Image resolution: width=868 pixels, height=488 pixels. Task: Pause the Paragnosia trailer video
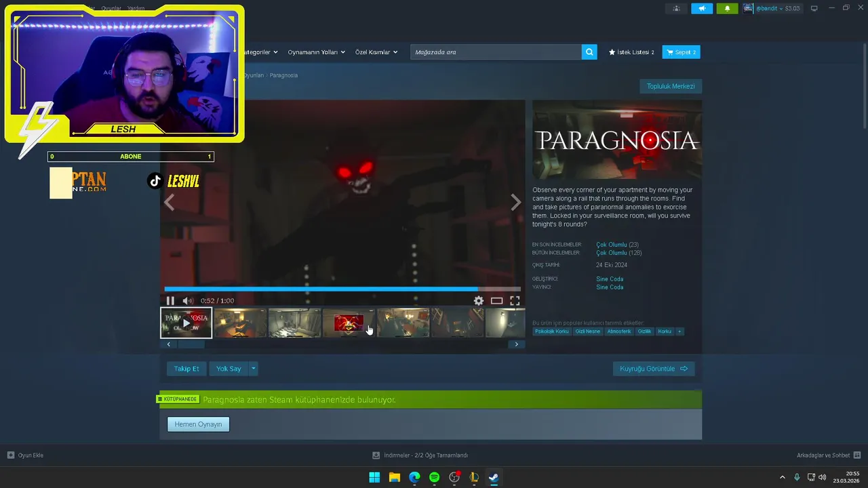coord(170,301)
